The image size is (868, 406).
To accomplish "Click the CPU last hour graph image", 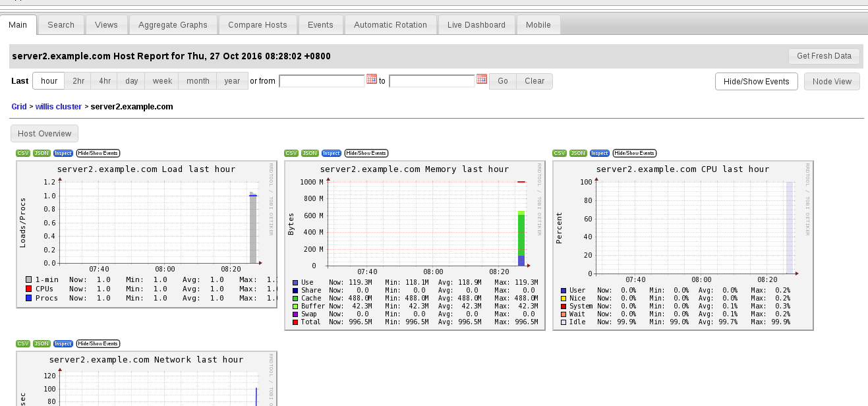I will [x=683, y=245].
